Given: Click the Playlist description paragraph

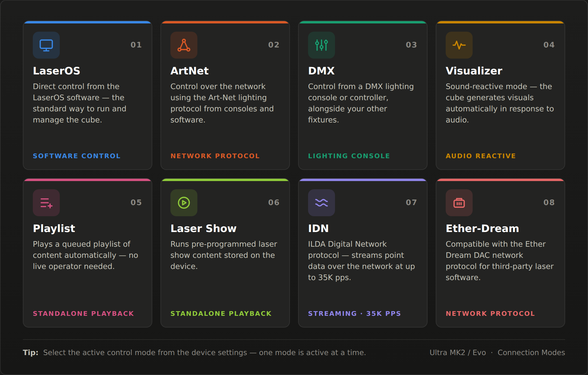Looking at the screenshot, I should (x=86, y=255).
